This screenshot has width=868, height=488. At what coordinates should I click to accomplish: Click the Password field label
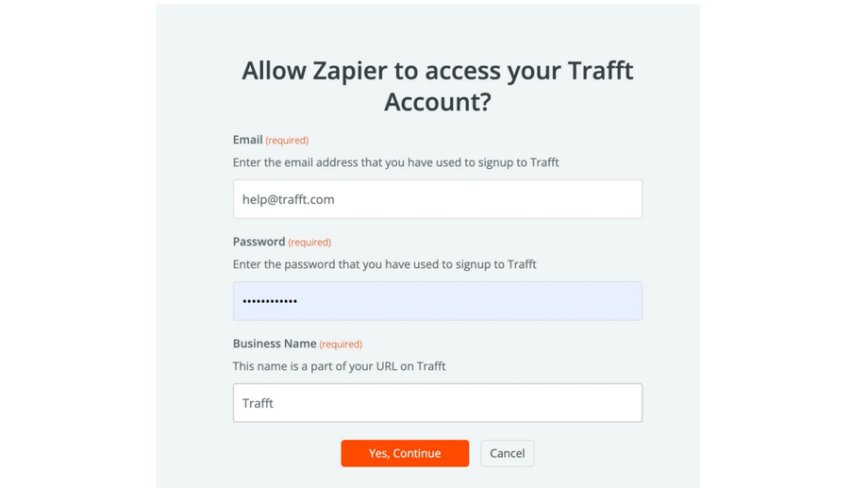(259, 242)
